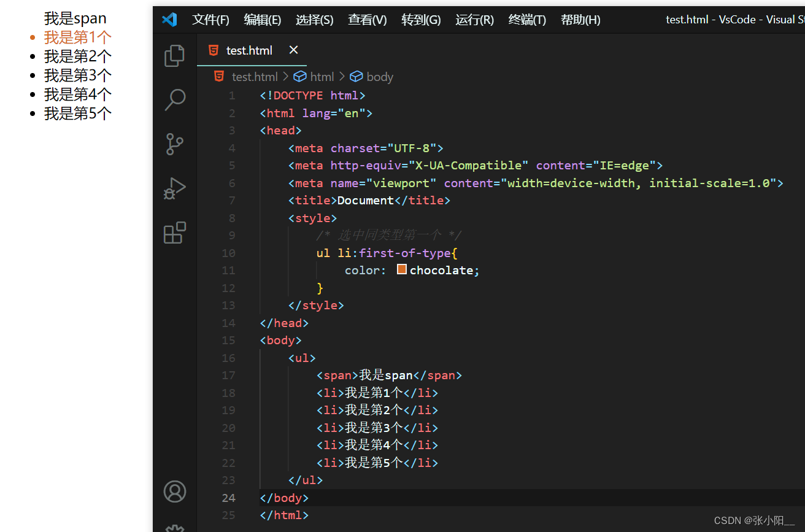Open the 编辑(E) menu
The width and height of the screenshot is (805, 532).
coord(262,20)
